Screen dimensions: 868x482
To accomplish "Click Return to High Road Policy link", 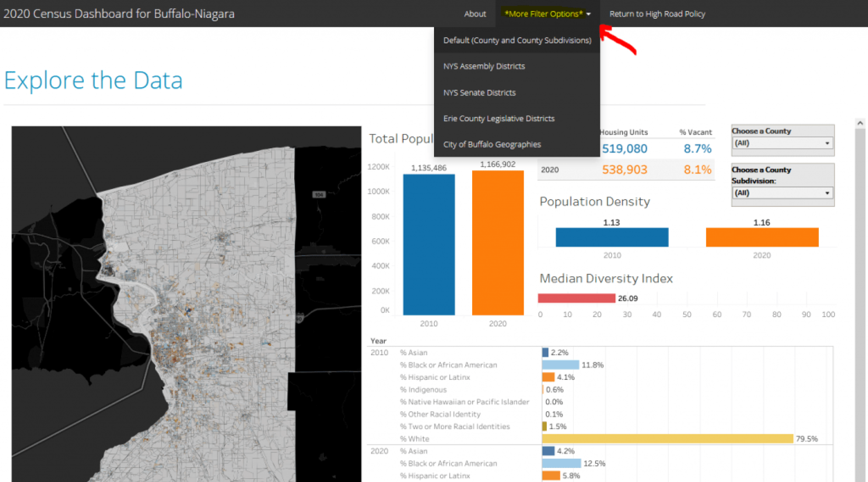I will coord(657,14).
